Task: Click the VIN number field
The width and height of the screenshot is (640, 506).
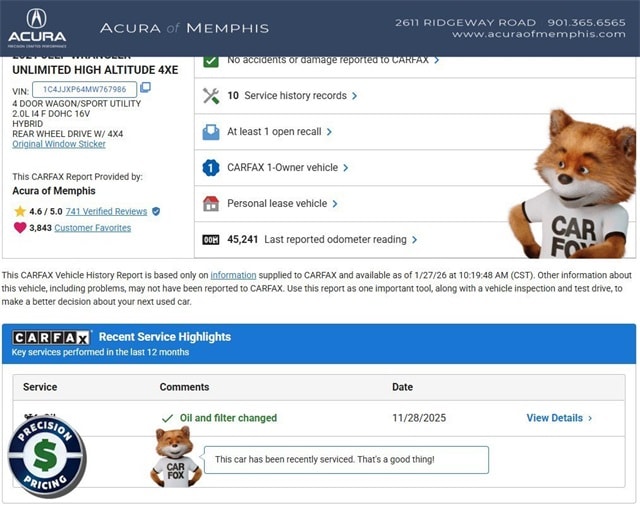Action: click(x=84, y=89)
